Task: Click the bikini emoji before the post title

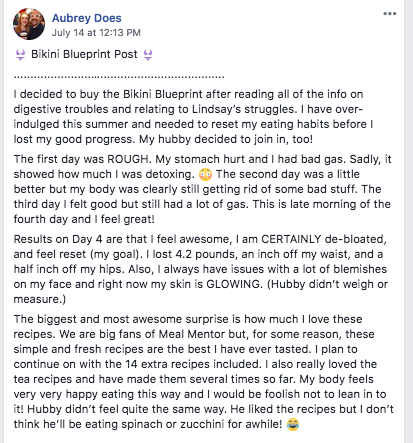Action: pos(20,55)
